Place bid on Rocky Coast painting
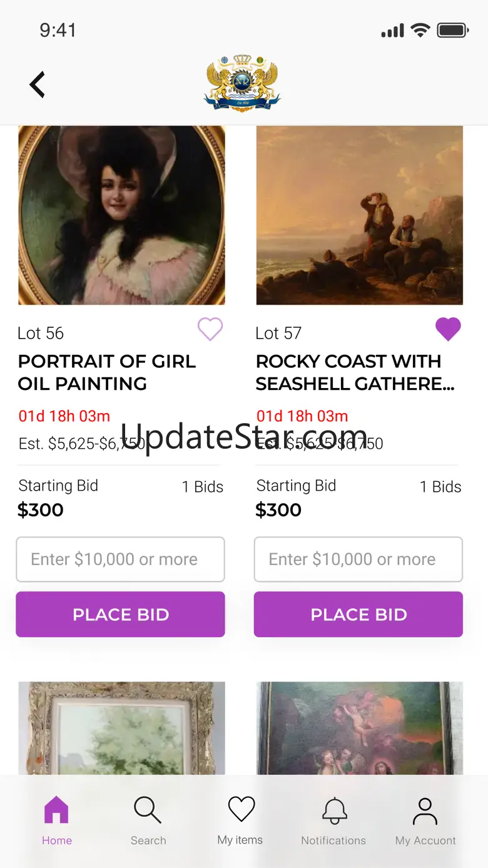 pyautogui.click(x=358, y=615)
